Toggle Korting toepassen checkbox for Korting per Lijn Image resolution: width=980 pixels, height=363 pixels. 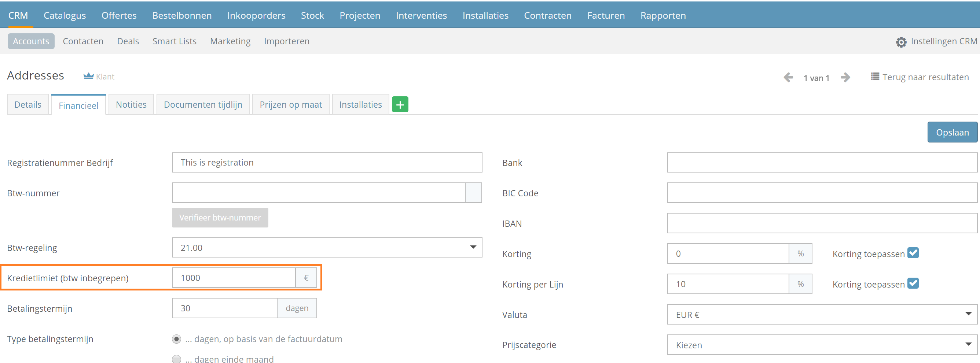pyautogui.click(x=913, y=283)
